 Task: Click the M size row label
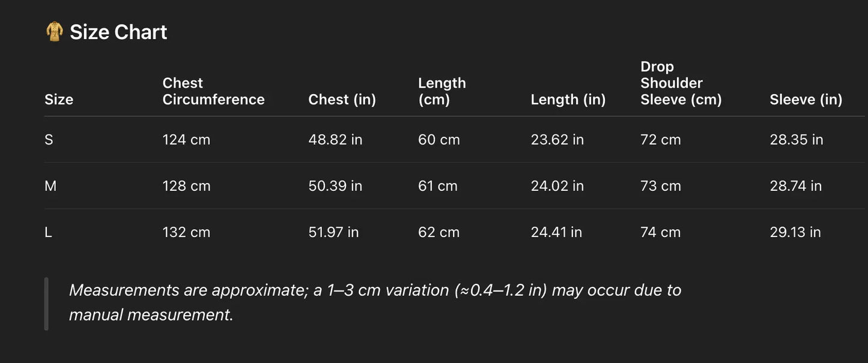coord(50,186)
